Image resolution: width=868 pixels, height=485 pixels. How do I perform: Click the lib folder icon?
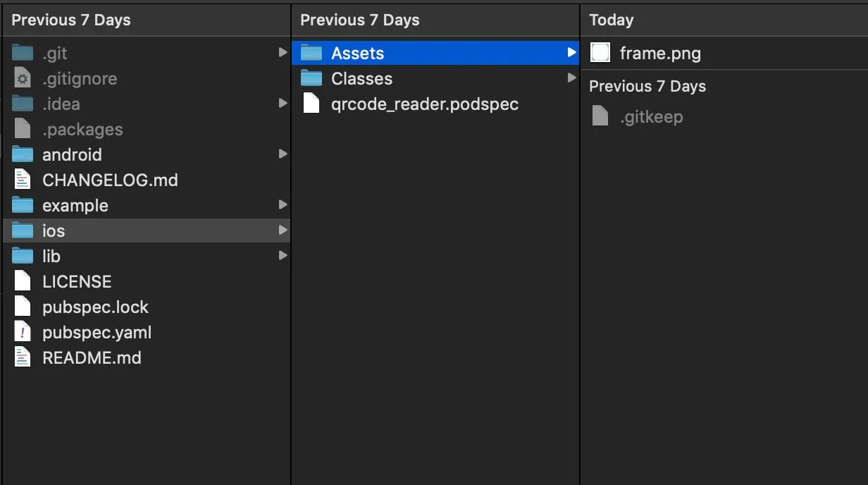click(x=23, y=256)
